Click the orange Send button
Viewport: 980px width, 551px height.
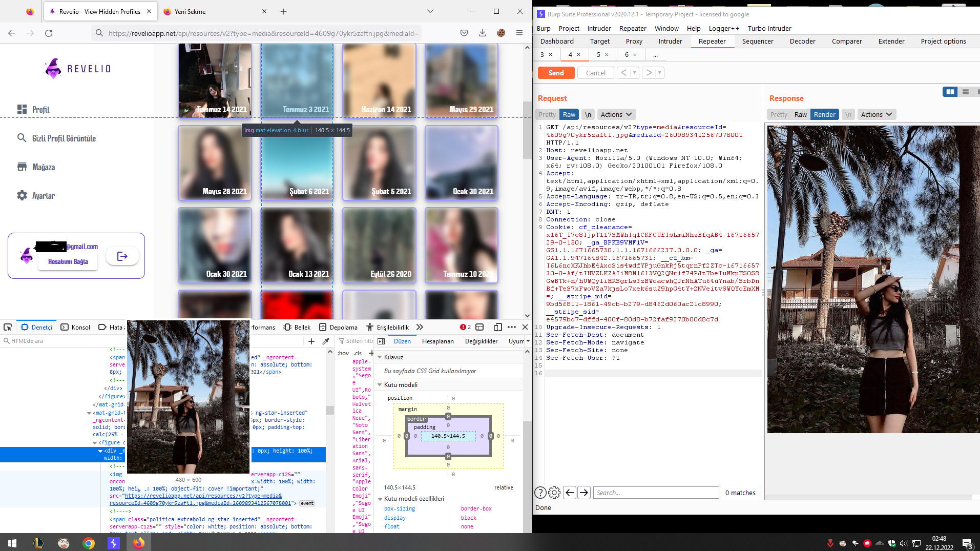coord(556,73)
